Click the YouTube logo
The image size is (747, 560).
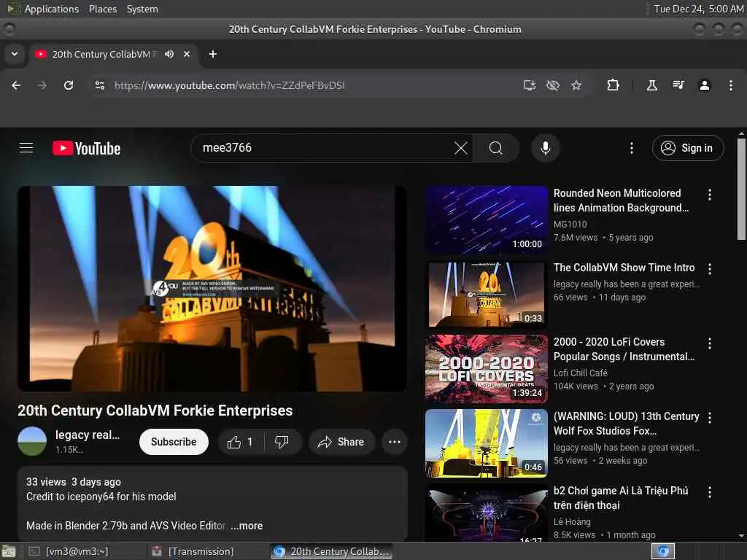86,148
